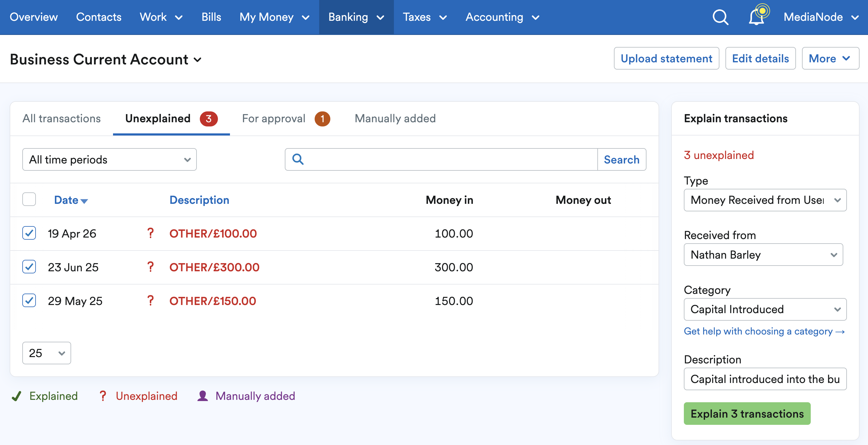Sort by Date column header
The image size is (868, 445).
coord(66,200)
